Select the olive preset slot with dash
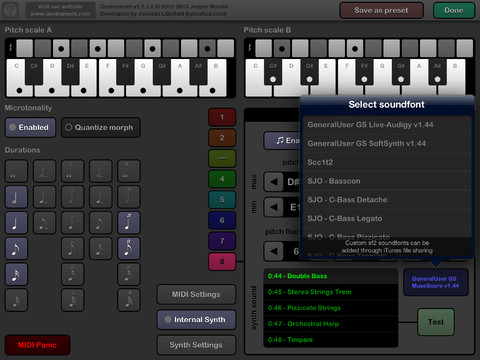 (222, 159)
